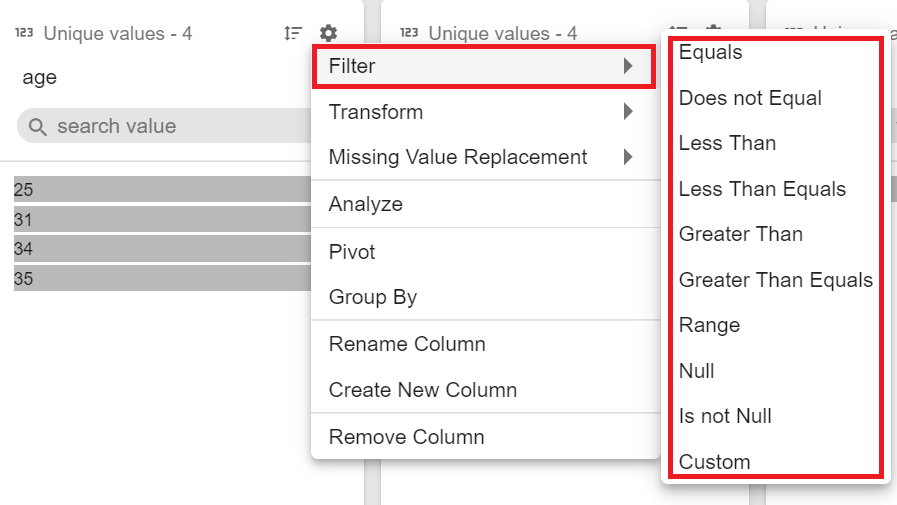
Task: Select the Analyze menu option
Action: (x=366, y=204)
